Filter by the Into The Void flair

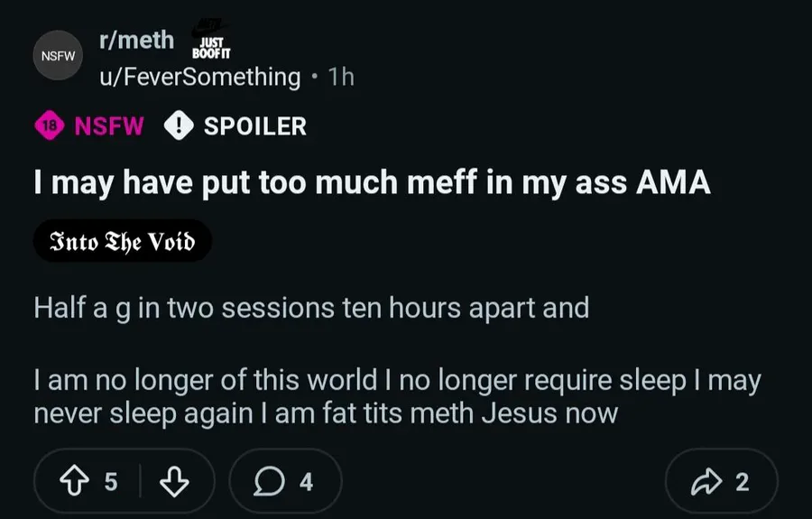coord(123,241)
